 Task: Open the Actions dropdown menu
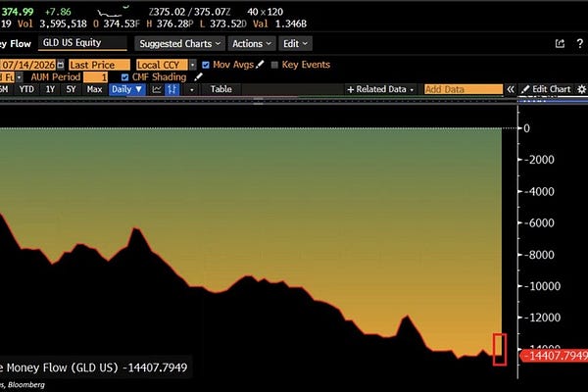[252, 43]
